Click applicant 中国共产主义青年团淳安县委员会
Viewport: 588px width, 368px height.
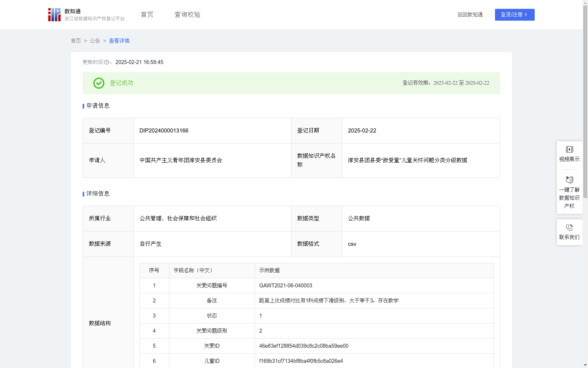(181, 160)
